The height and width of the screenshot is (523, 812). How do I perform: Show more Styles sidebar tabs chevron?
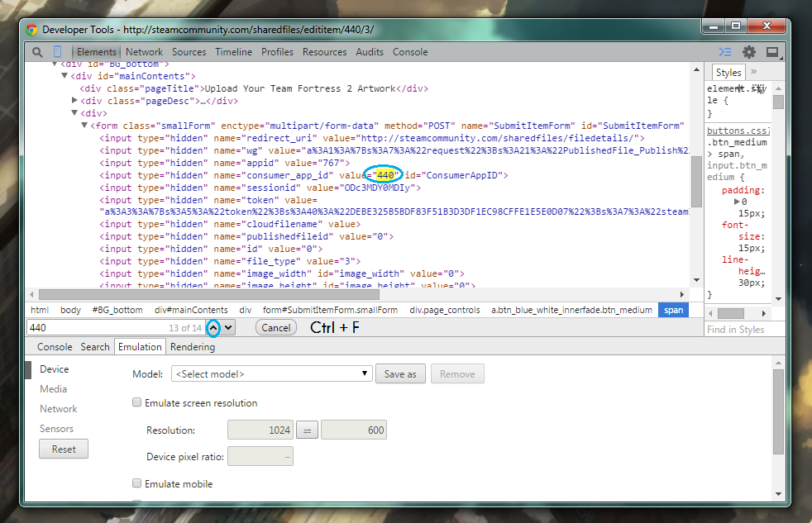pos(753,71)
